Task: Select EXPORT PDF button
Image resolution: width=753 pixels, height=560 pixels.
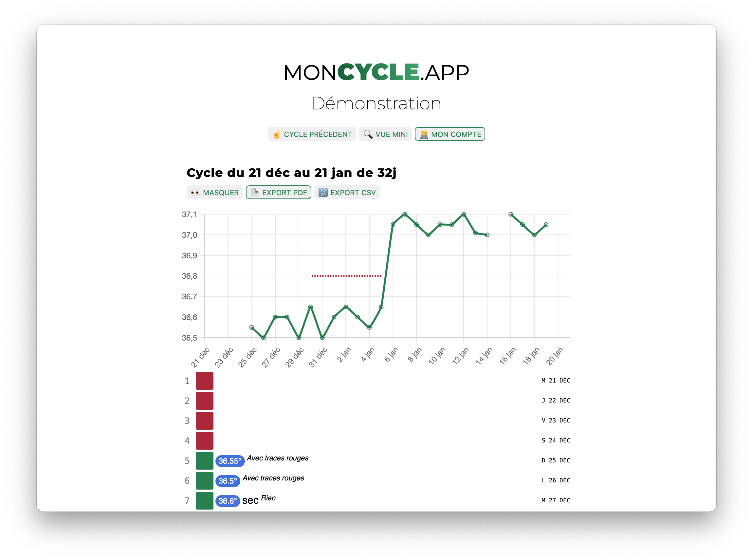Action: pos(279,192)
